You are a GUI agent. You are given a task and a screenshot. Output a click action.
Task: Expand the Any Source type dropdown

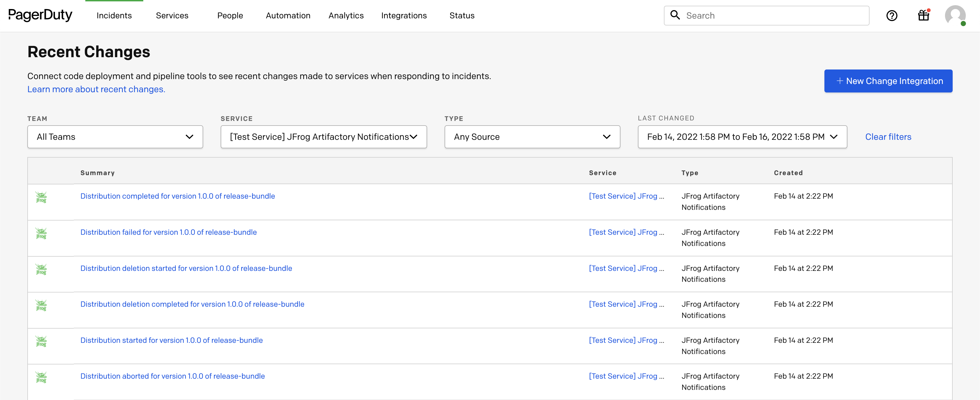[532, 137]
